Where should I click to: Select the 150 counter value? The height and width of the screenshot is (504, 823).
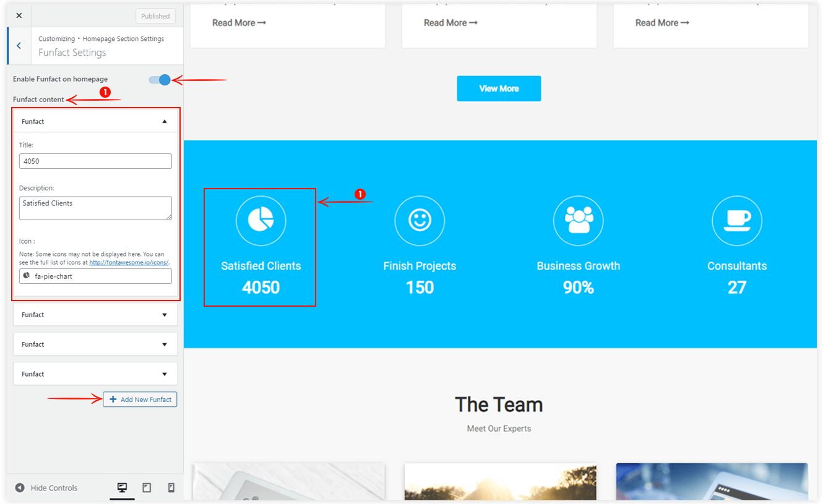pos(420,288)
